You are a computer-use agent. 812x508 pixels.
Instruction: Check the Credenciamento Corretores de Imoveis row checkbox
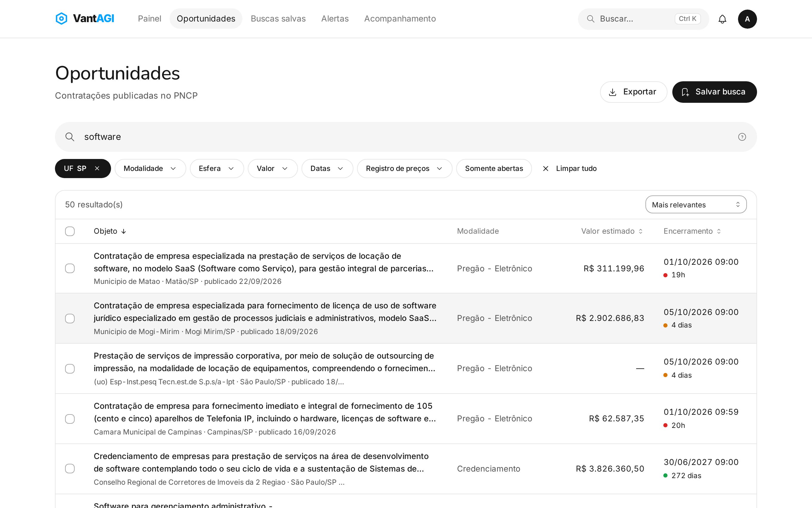pyautogui.click(x=70, y=468)
